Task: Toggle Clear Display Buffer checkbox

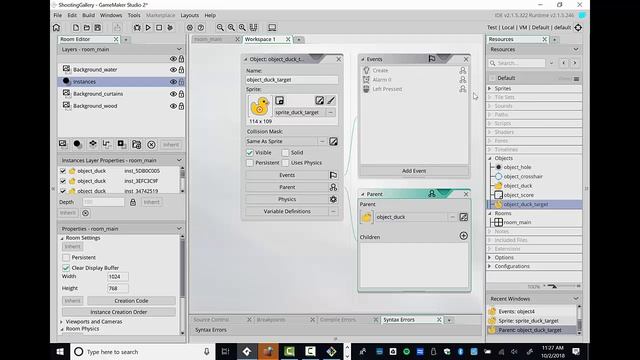Action: [66, 268]
